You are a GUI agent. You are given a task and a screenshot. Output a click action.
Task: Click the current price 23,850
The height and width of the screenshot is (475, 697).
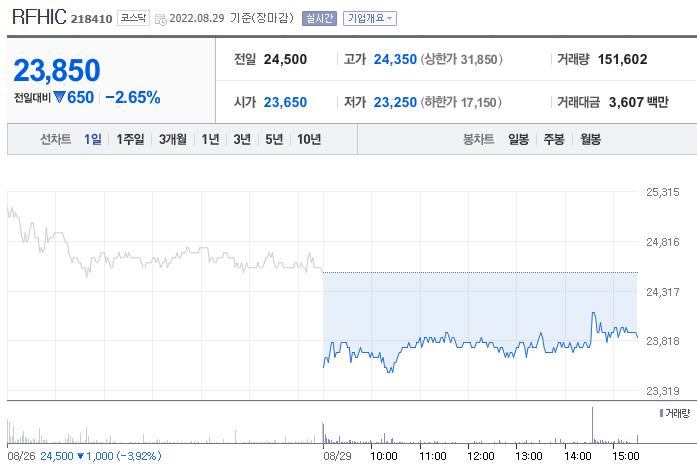pyautogui.click(x=57, y=70)
